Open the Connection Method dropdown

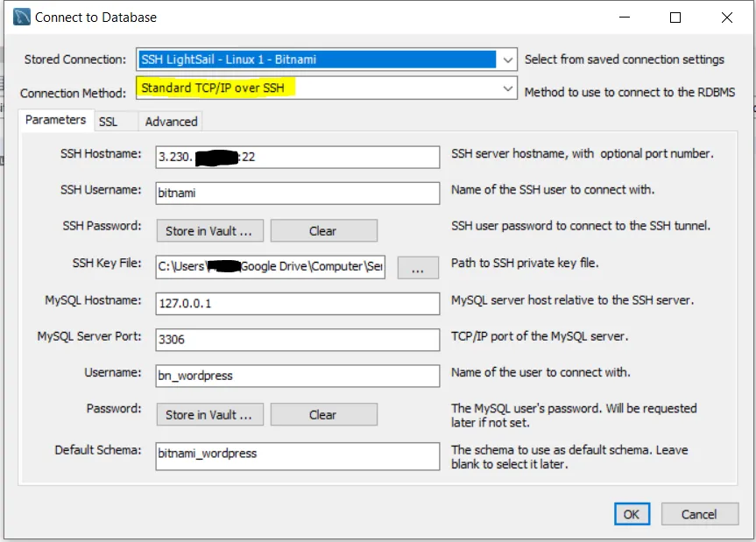[327, 88]
